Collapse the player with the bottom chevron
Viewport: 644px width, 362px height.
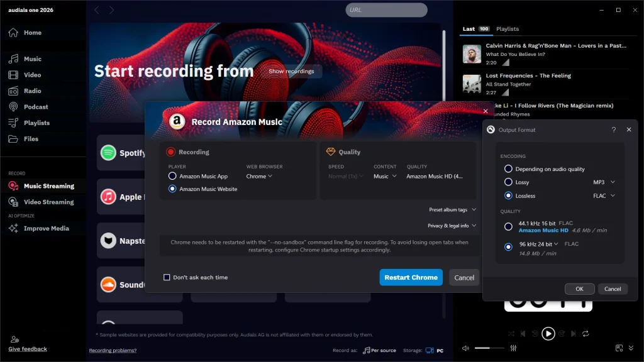631,348
